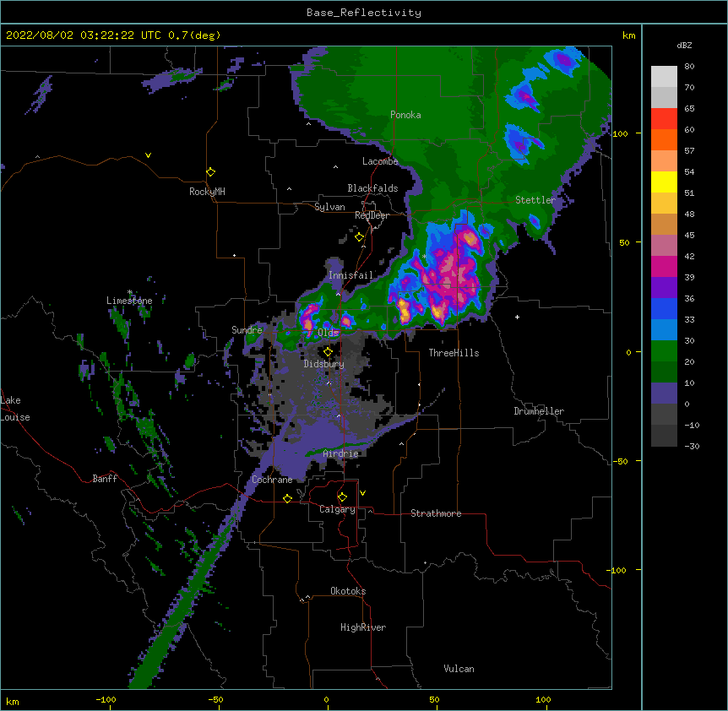Click the -50 tick on the right vertical axis
Viewport: 728px width, 711px height.
click(620, 461)
